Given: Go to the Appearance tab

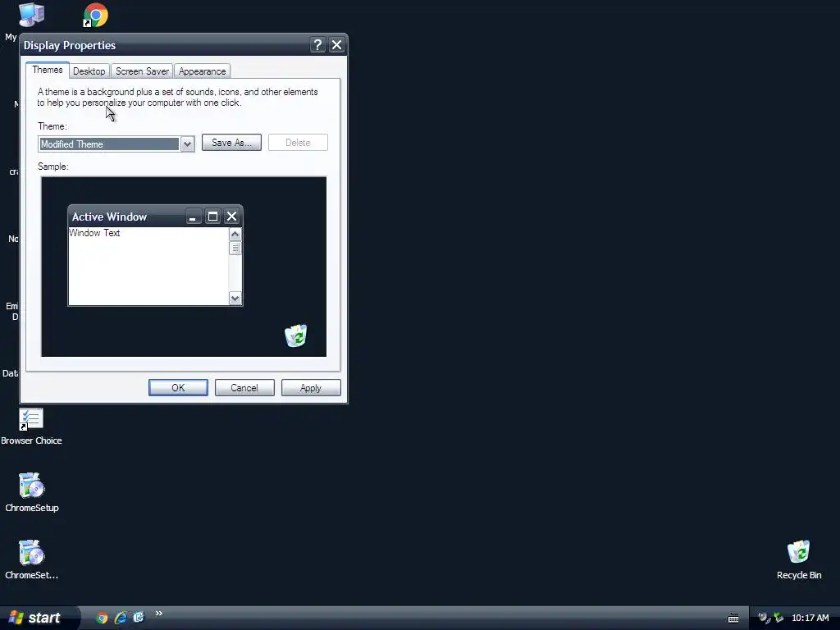Looking at the screenshot, I should pos(202,71).
